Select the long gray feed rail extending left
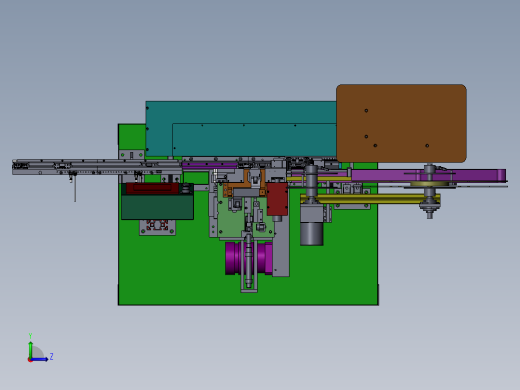 97,167
